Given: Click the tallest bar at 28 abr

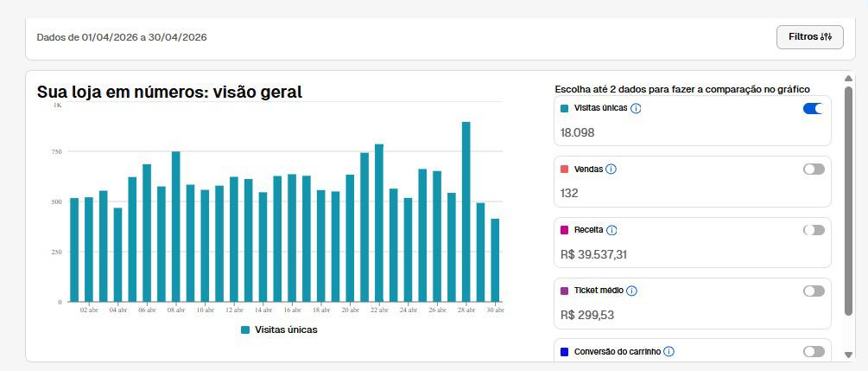Looking at the screenshot, I should tap(466, 212).
